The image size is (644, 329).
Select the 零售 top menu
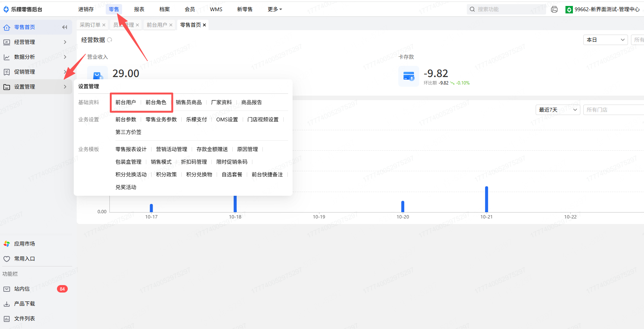pos(114,9)
